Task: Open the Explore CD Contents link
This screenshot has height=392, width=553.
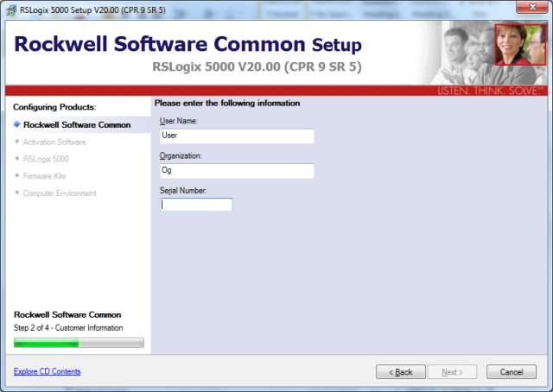Action: point(47,371)
